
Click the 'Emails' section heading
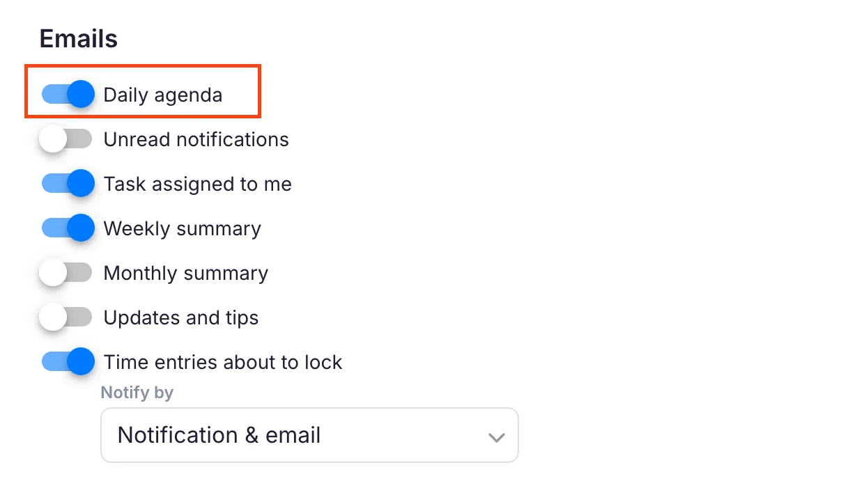coord(78,39)
